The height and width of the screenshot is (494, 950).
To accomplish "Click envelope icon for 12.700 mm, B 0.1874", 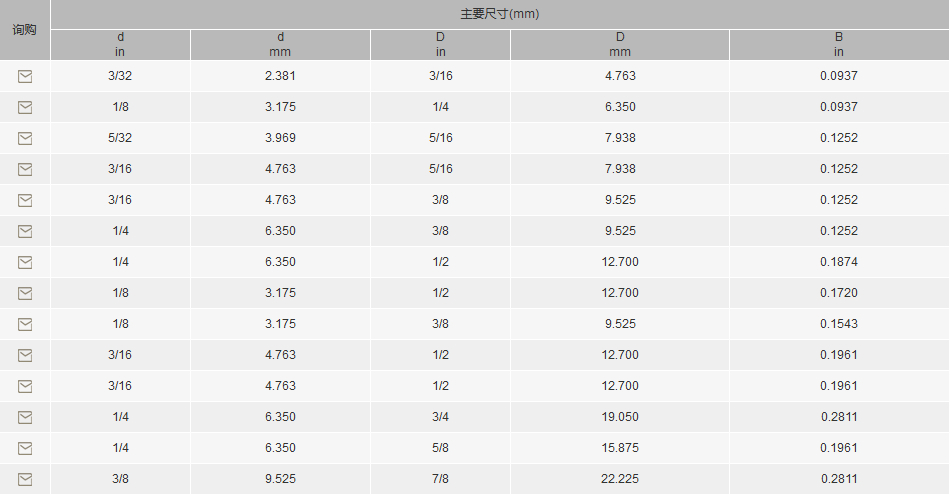I will coord(25,262).
